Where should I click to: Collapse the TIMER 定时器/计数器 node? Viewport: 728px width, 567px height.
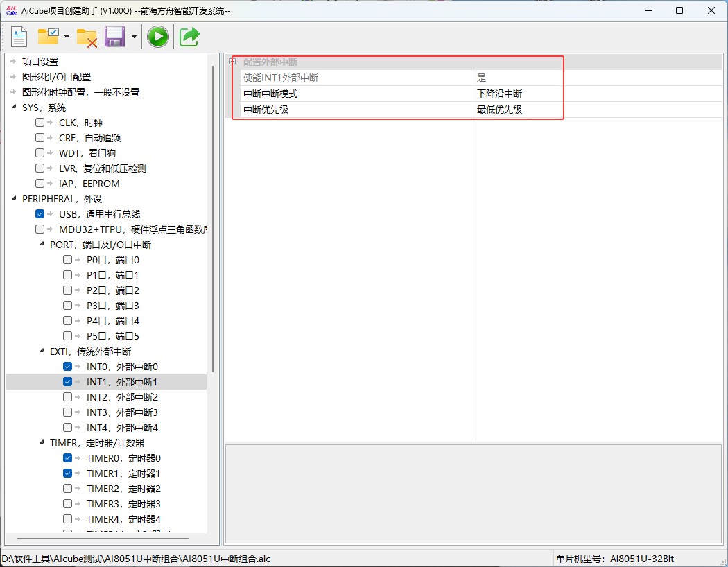pos(42,442)
